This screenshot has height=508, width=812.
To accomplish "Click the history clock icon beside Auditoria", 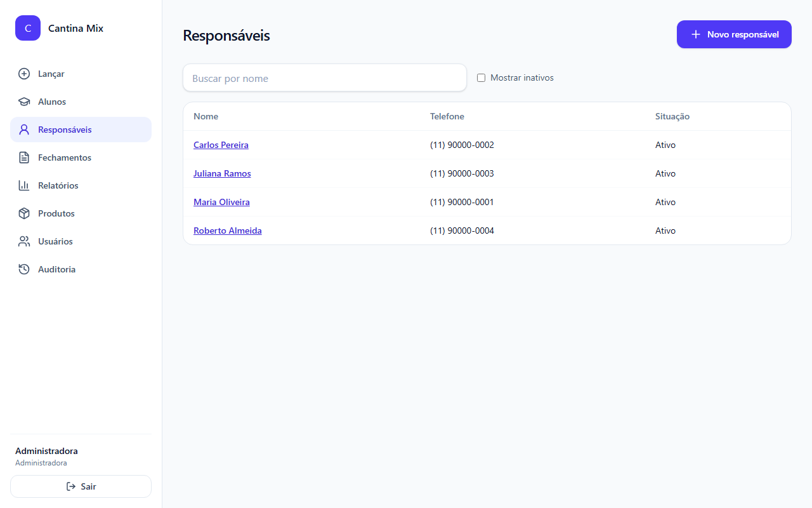I will click(24, 269).
